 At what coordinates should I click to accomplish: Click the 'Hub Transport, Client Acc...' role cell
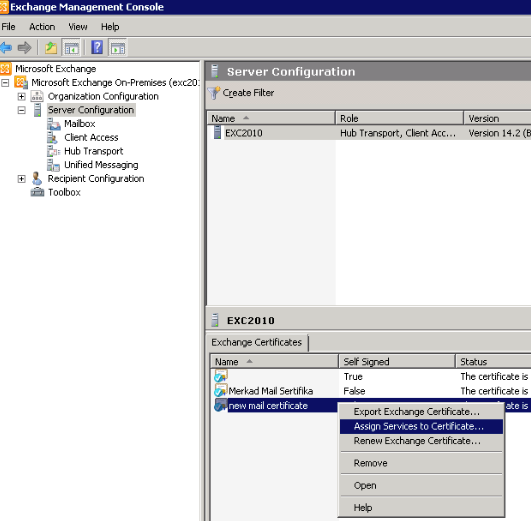pos(398,133)
